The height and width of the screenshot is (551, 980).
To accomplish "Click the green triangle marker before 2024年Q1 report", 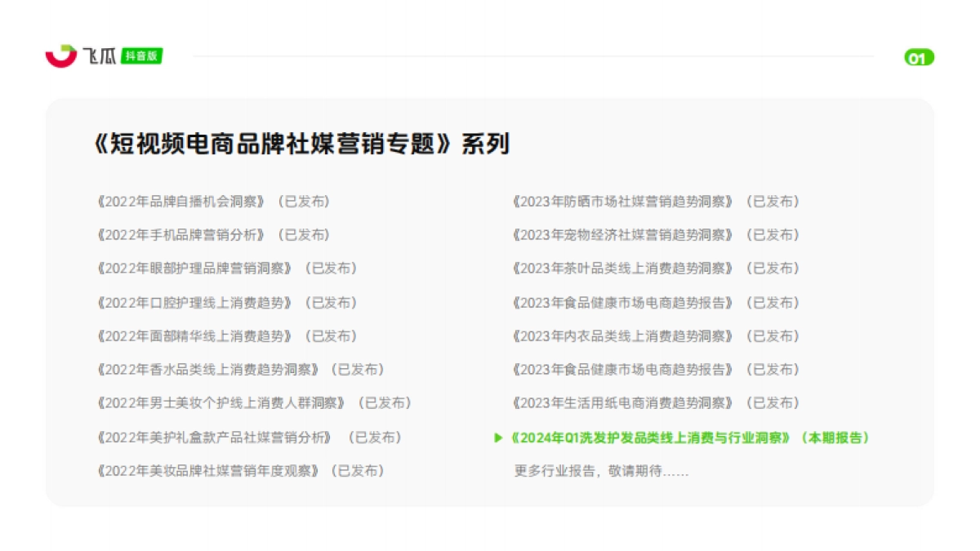I will point(499,437).
